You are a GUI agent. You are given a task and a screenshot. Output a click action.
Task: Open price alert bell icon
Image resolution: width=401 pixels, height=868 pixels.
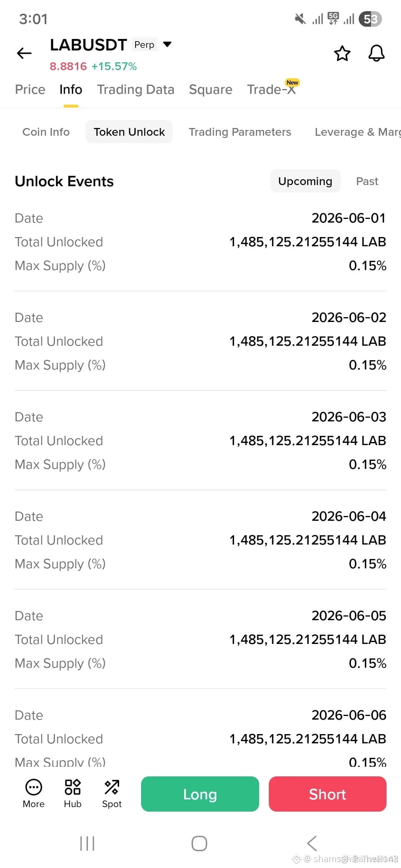point(376,53)
